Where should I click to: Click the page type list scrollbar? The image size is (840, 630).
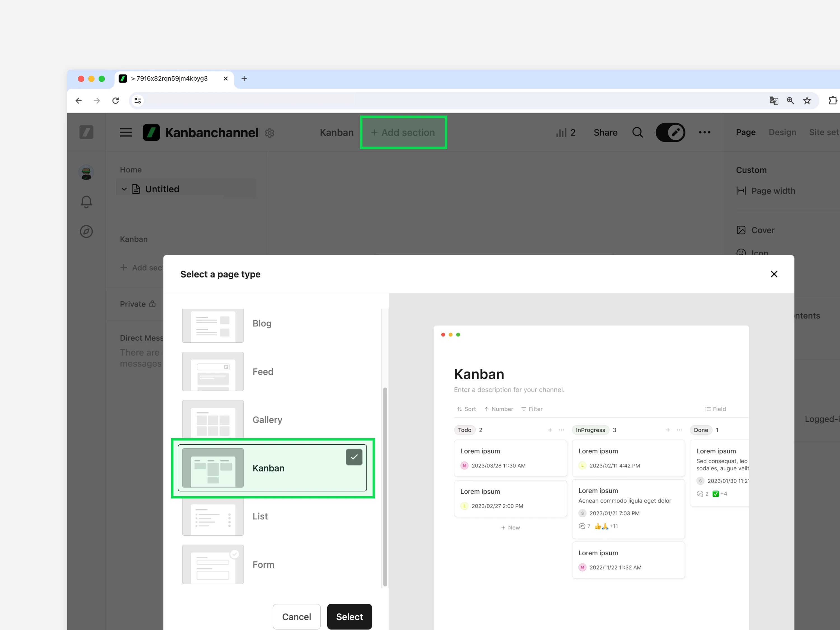(385, 487)
